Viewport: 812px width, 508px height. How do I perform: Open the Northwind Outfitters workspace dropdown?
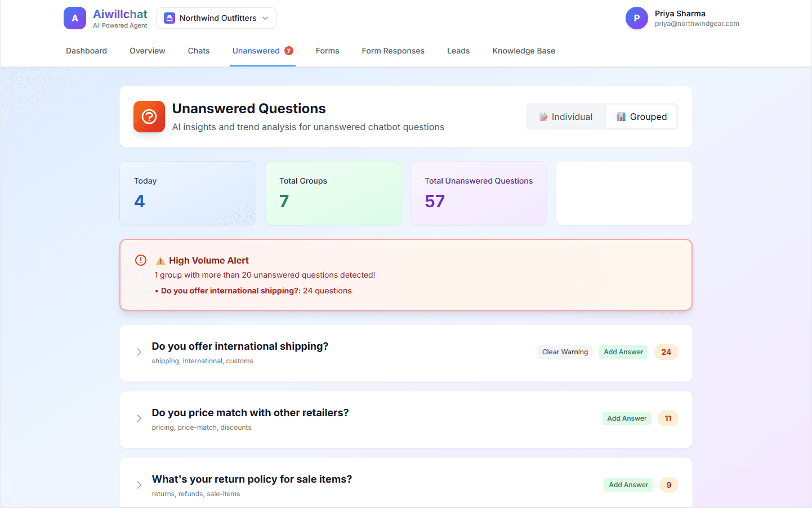click(216, 18)
